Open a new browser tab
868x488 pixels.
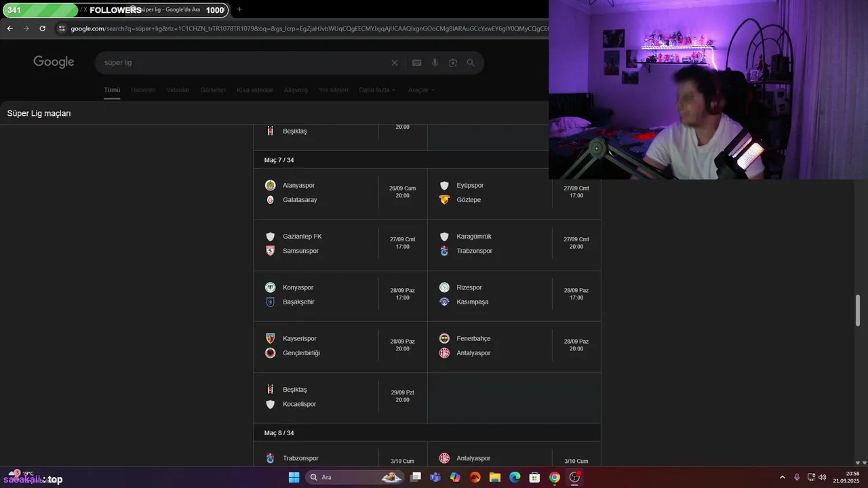click(x=239, y=9)
